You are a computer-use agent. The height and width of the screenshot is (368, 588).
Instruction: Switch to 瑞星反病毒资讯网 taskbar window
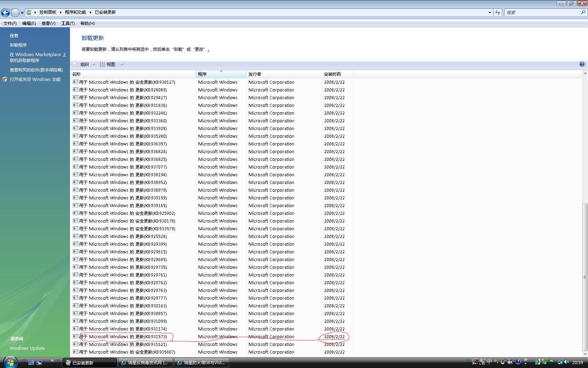pos(146,363)
